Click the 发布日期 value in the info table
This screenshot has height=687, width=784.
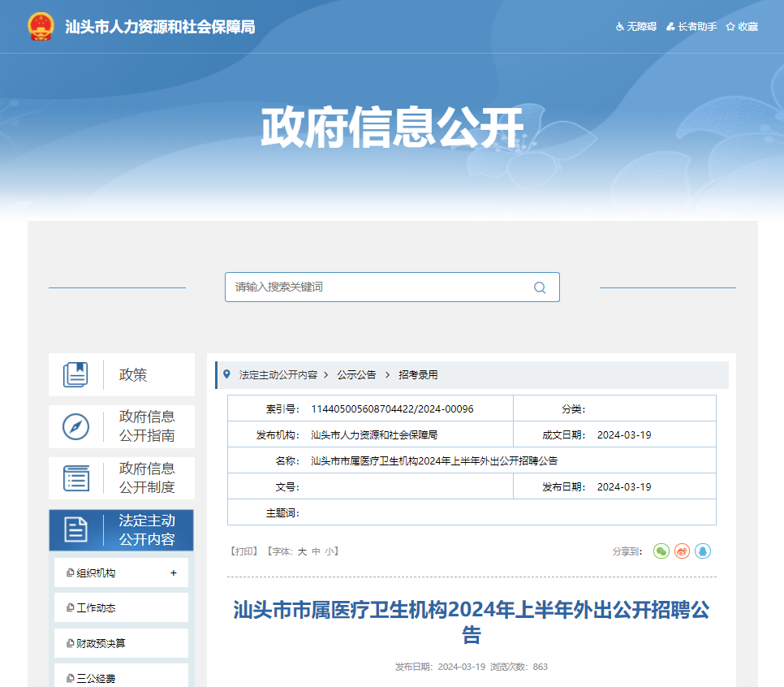coord(624,487)
